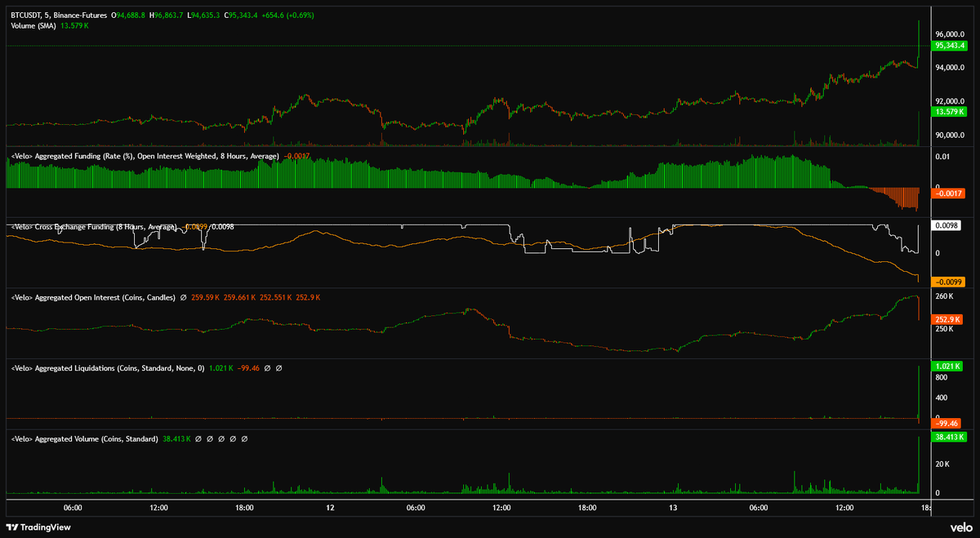980x538 pixels.
Task: Click the date label 12 on time axis
Action: pyautogui.click(x=330, y=508)
